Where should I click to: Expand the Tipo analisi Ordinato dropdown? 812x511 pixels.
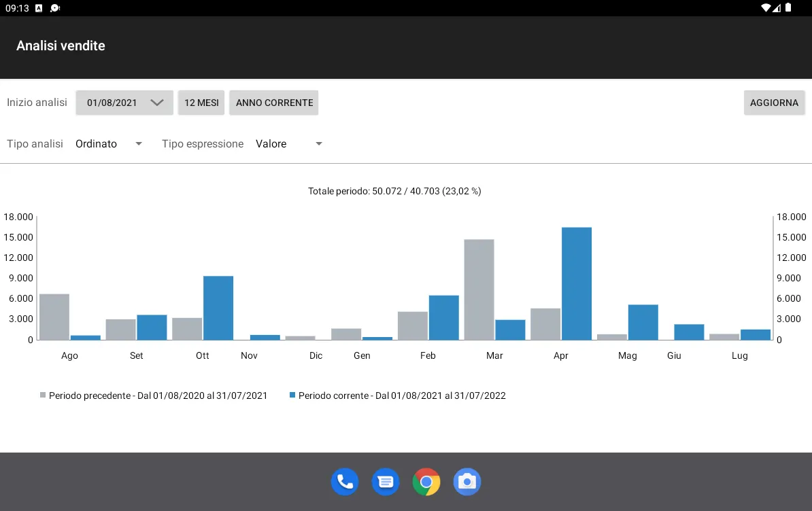pos(109,144)
